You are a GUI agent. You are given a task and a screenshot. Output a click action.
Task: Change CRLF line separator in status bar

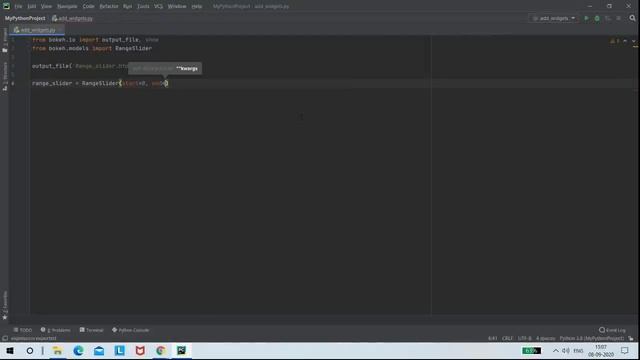click(x=507, y=338)
